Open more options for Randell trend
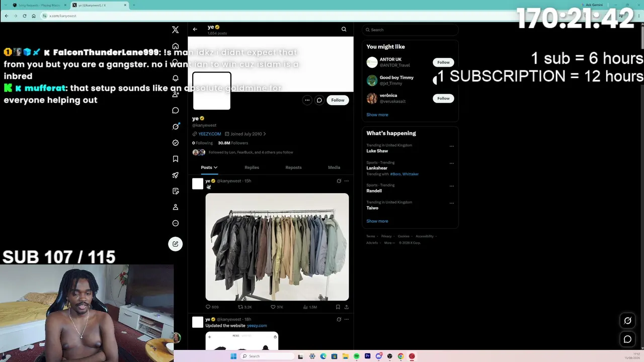The width and height of the screenshot is (644, 362). (451, 186)
